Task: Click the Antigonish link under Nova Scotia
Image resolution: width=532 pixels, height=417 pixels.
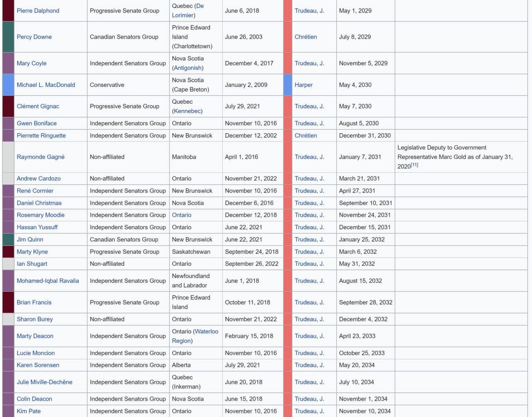Action: 187,68
